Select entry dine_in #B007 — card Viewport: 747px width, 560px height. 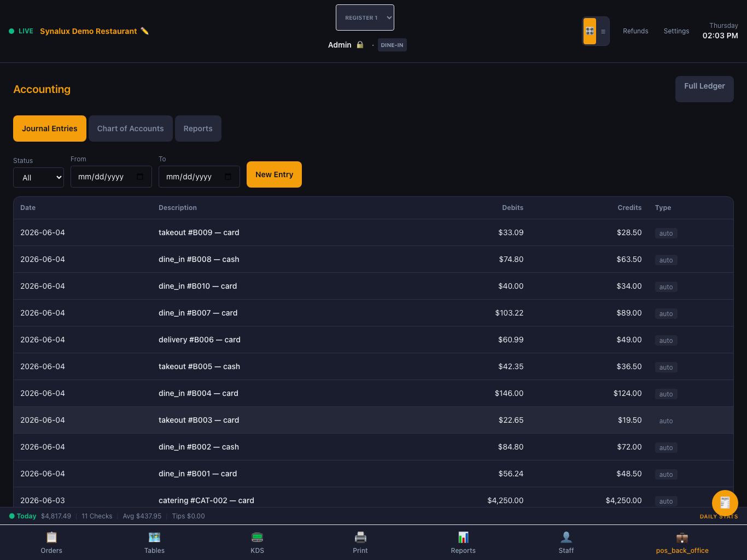click(373, 313)
